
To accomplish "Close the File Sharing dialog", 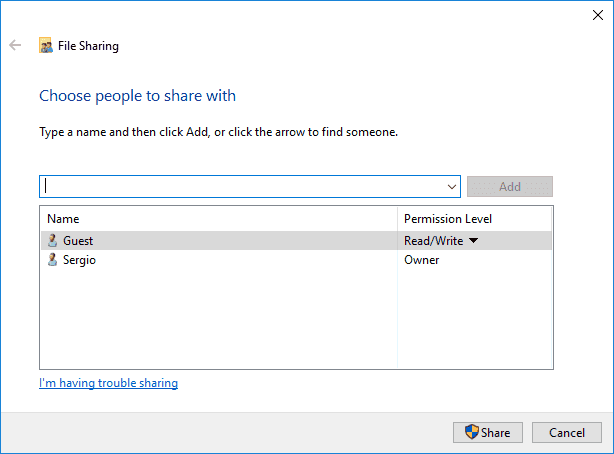I will click(597, 14).
